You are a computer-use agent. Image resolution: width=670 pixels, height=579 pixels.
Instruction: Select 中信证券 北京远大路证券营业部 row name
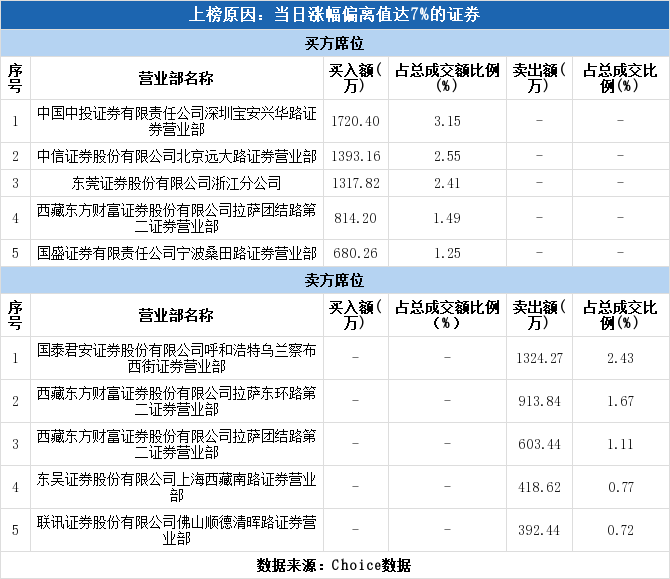click(176, 156)
